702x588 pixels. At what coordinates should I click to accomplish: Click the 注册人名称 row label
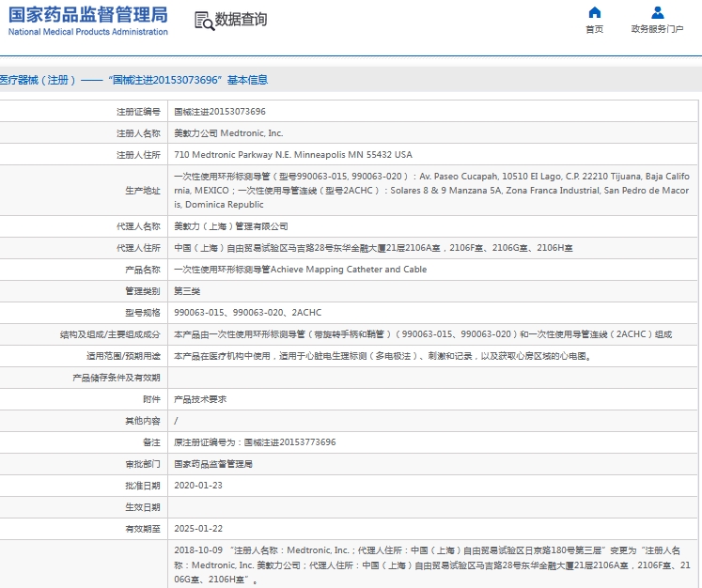click(x=138, y=133)
